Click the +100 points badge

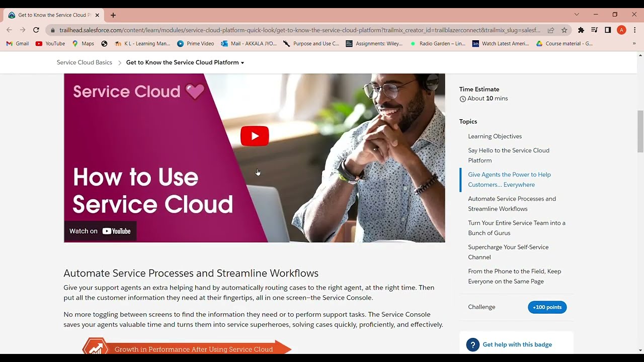[547, 307]
